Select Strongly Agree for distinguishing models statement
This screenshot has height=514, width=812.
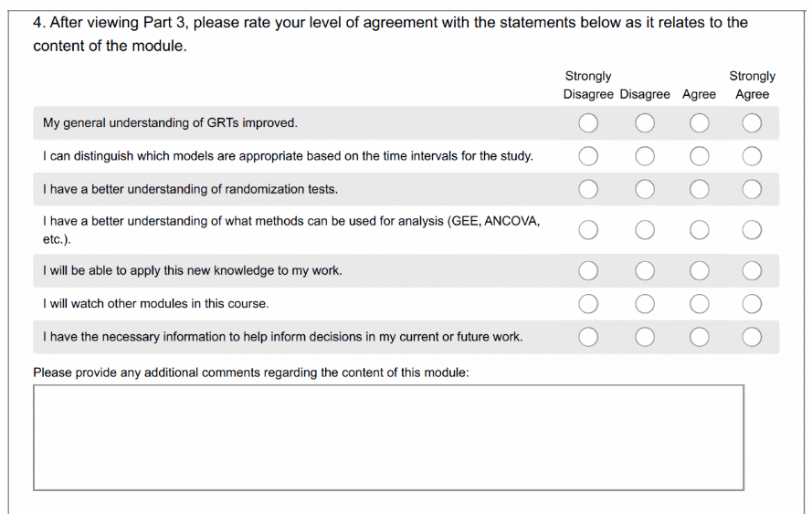[752, 156]
